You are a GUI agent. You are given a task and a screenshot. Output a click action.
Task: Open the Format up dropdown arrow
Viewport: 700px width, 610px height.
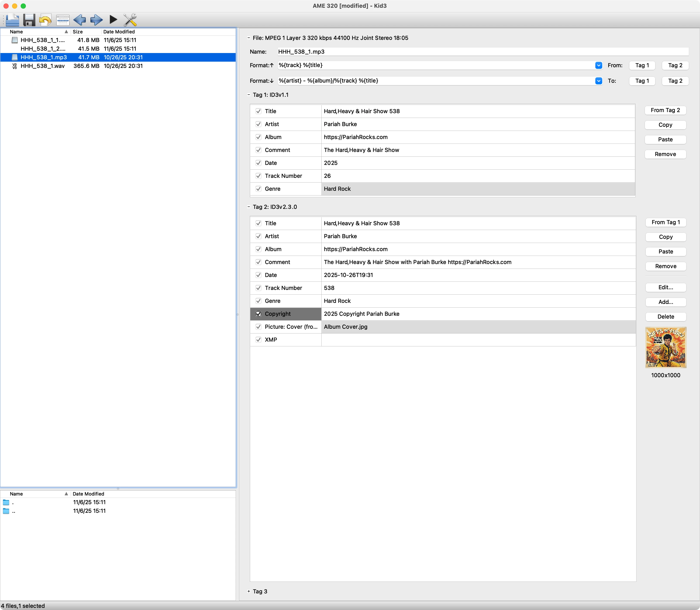[x=599, y=65]
